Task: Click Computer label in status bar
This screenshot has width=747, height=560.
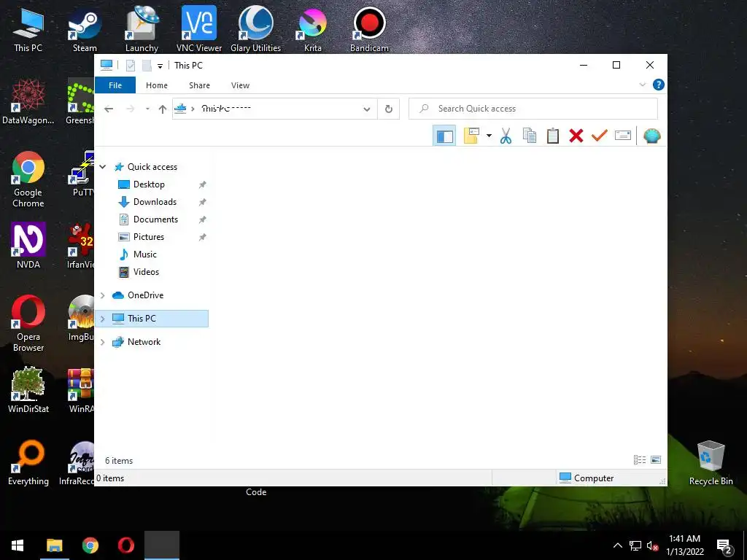Action: [594, 478]
